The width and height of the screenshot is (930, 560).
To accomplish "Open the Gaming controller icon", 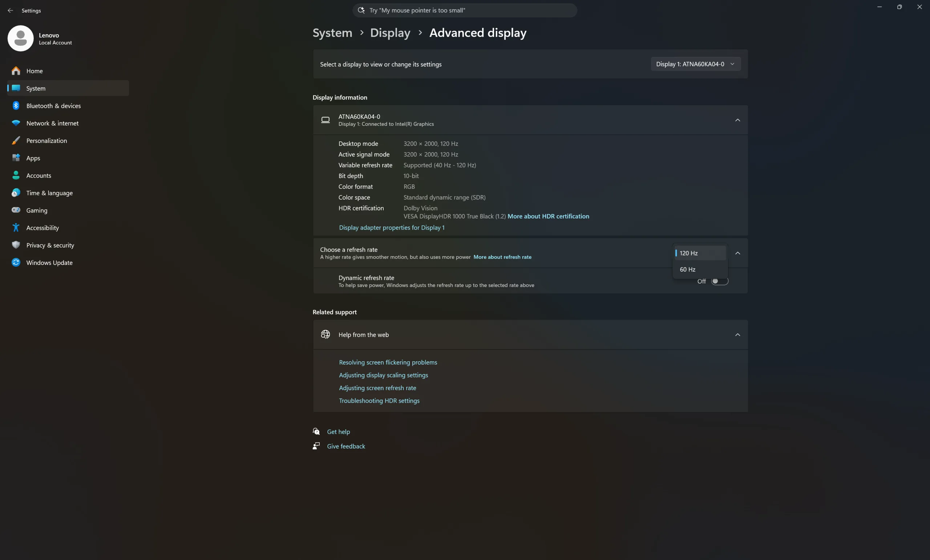I will pyautogui.click(x=16, y=210).
